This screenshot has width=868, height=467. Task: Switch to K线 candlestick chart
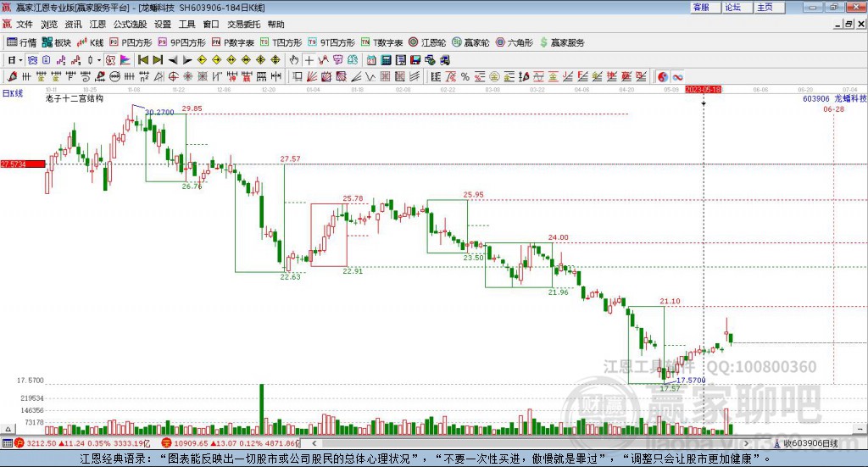click(x=91, y=42)
